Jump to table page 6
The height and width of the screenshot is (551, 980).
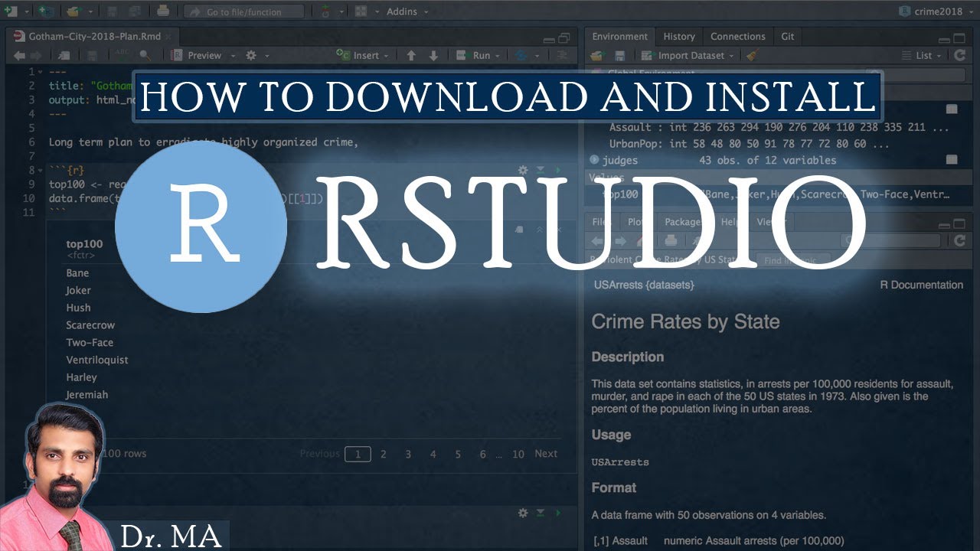tap(482, 454)
